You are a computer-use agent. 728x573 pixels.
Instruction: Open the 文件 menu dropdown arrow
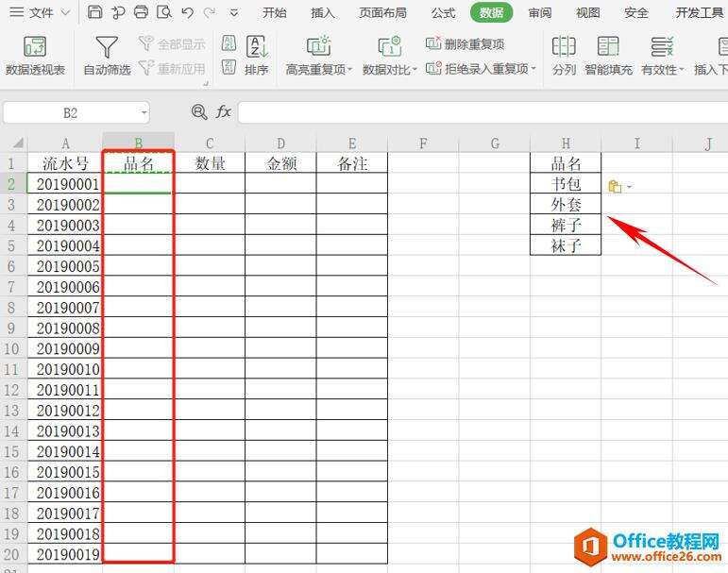pyautogui.click(x=66, y=13)
